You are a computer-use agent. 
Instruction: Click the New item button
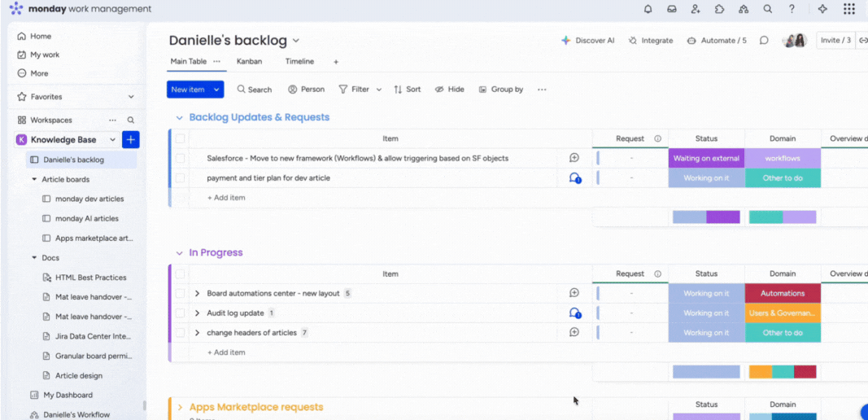click(x=188, y=90)
